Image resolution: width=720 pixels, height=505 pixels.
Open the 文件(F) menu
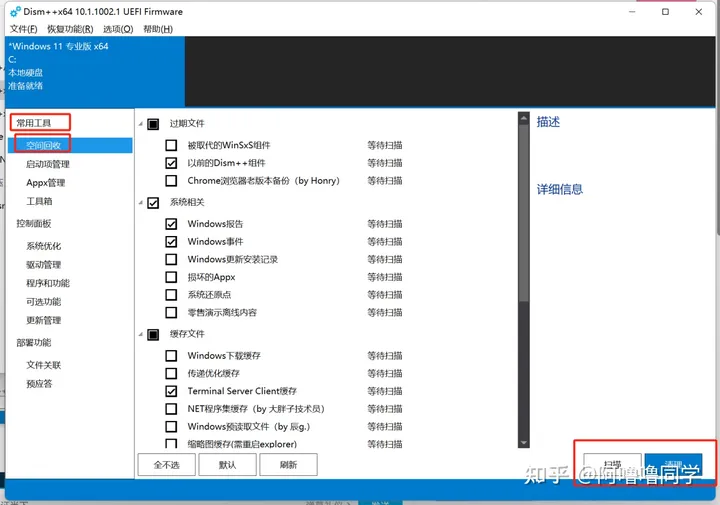pyautogui.click(x=23, y=29)
